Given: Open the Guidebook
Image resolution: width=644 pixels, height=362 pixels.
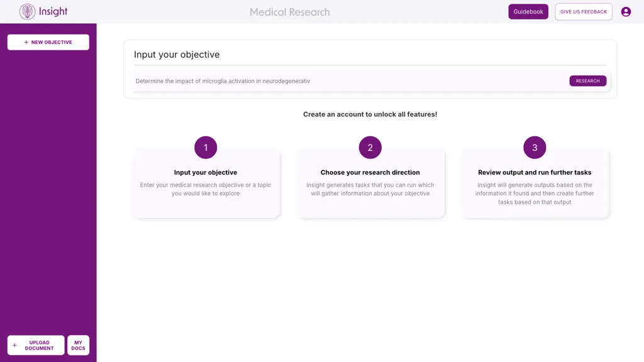Looking at the screenshot, I should (528, 11).
